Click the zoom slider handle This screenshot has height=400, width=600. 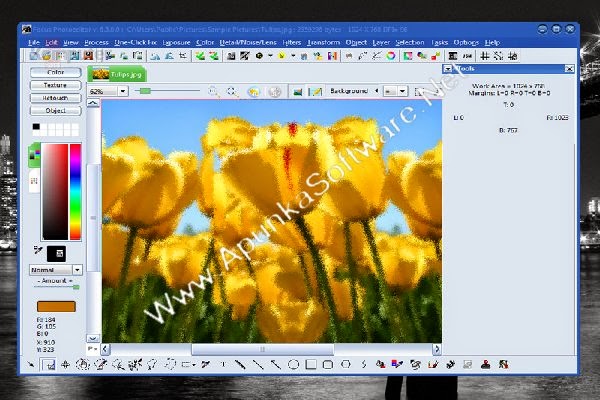(x=145, y=91)
